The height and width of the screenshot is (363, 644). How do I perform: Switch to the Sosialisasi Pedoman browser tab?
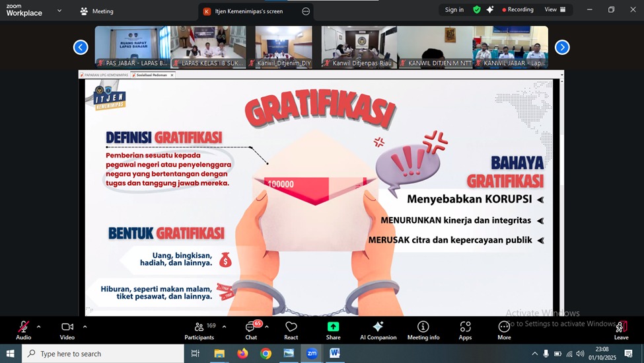151,75
